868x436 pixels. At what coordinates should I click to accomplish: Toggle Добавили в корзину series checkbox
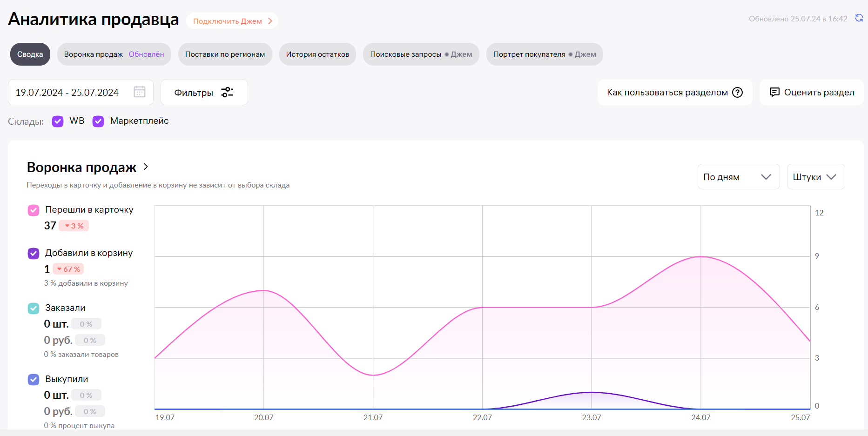[x=34, y=254]
